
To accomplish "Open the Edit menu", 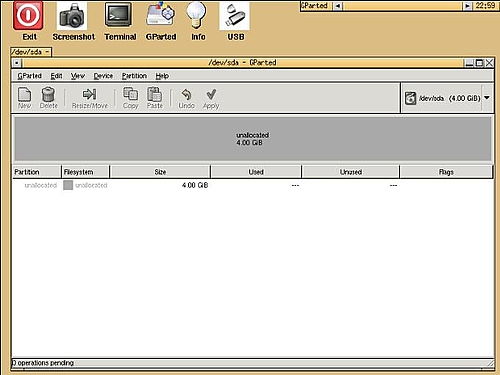I will 56,76.
